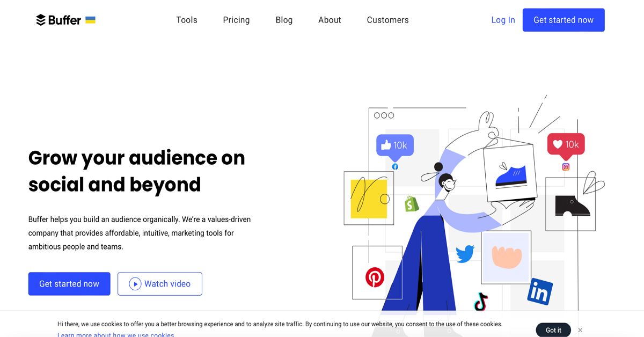Image resolution: width=644 pixels, height=337 pixels.
Task: Click the LinkedIn logo icon
Action: pyautogui.click(x=540, y=292)
